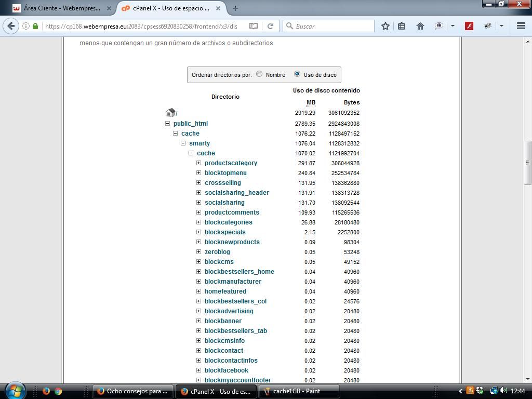Open dropdown arrow beside the extension icon
Screen dimensions: 532x399
[x=501, y=26]
